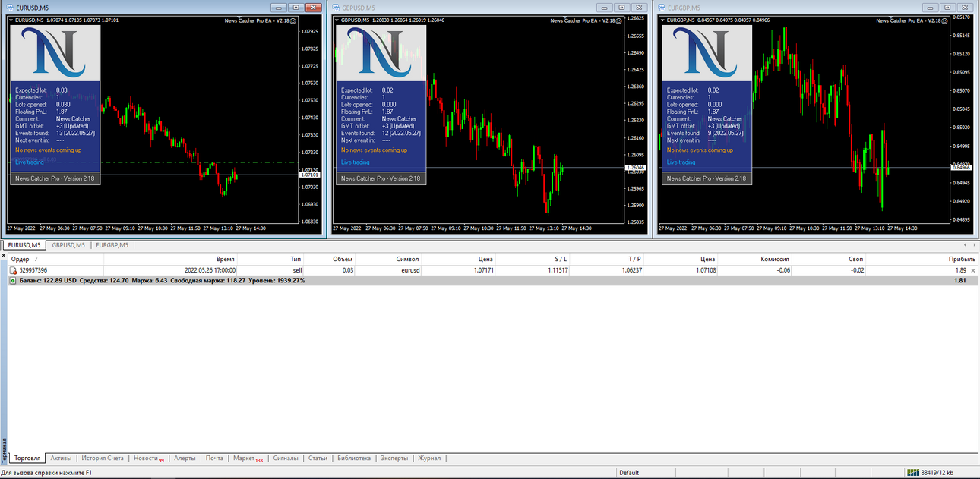980x479 pixels.
Task: Open the История Счета tab
Action: (103, 459)
